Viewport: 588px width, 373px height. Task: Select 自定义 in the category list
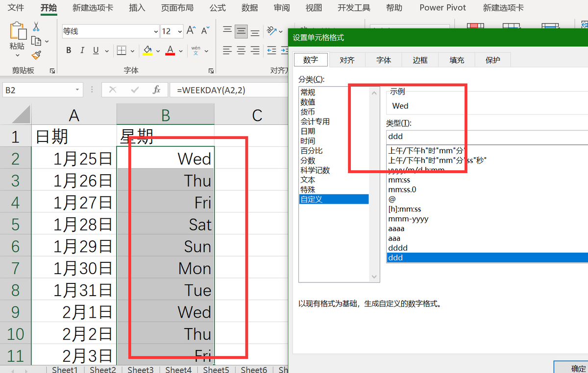coord(333,199)
